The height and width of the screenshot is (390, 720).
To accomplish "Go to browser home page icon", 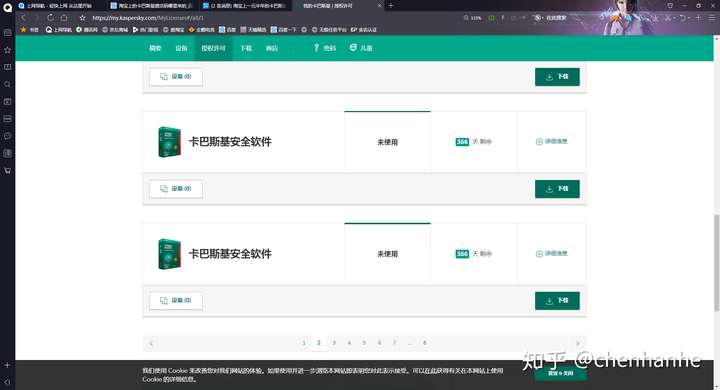I will tap(64, 17).
